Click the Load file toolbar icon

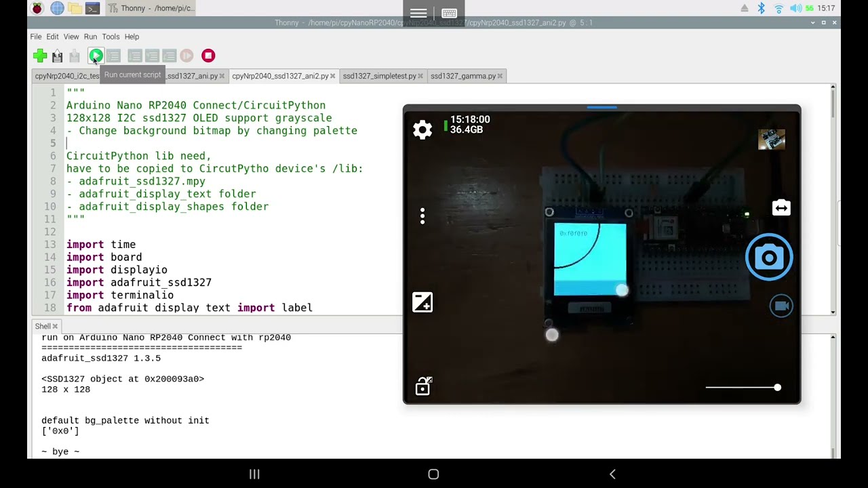point(58,56)
